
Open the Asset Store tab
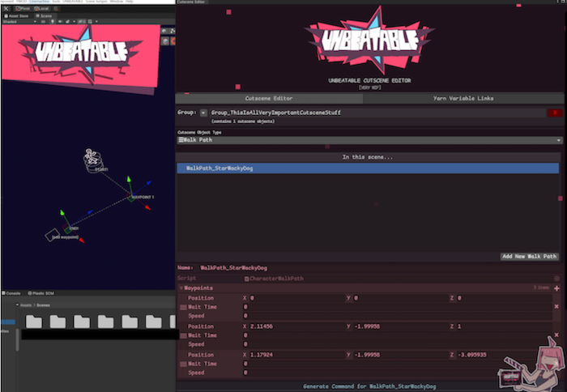click(16, 16)
